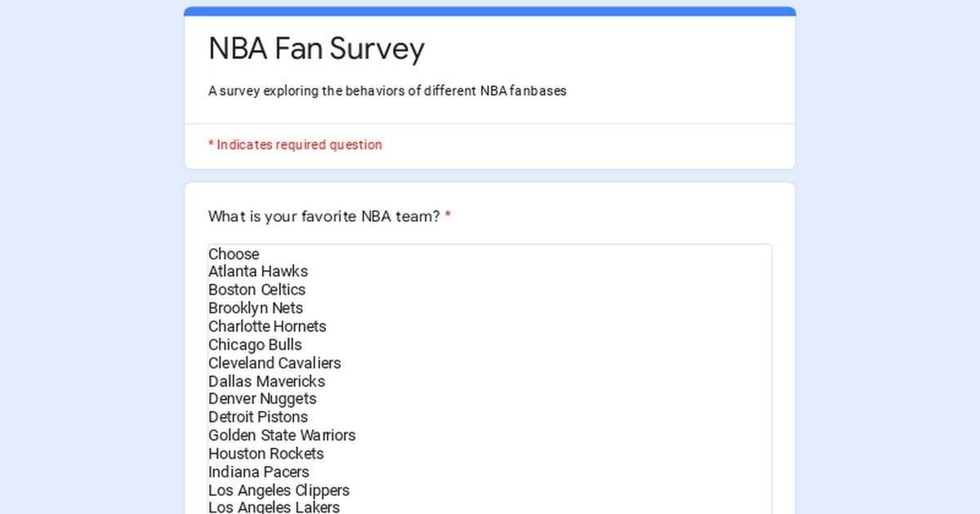Pick Brooklyn Nets in the team list
This screenshot has height=514, width=980.
coord(256,308)
